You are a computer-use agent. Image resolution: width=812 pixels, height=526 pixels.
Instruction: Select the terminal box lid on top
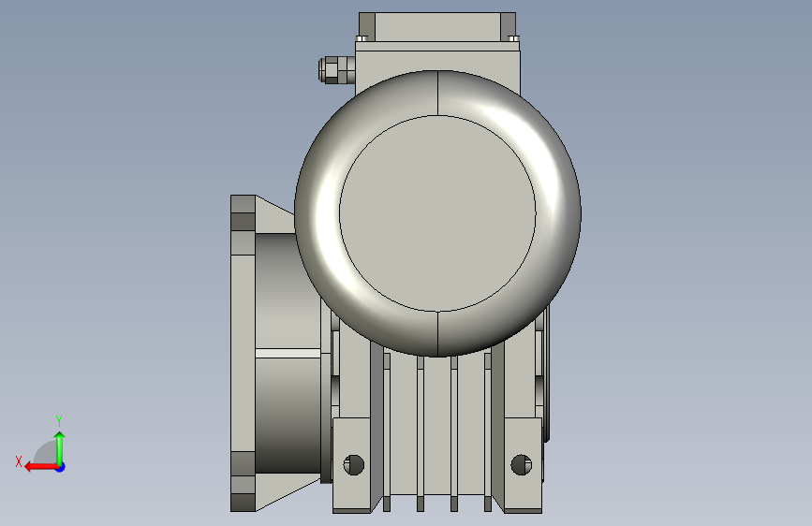(437, 27)
